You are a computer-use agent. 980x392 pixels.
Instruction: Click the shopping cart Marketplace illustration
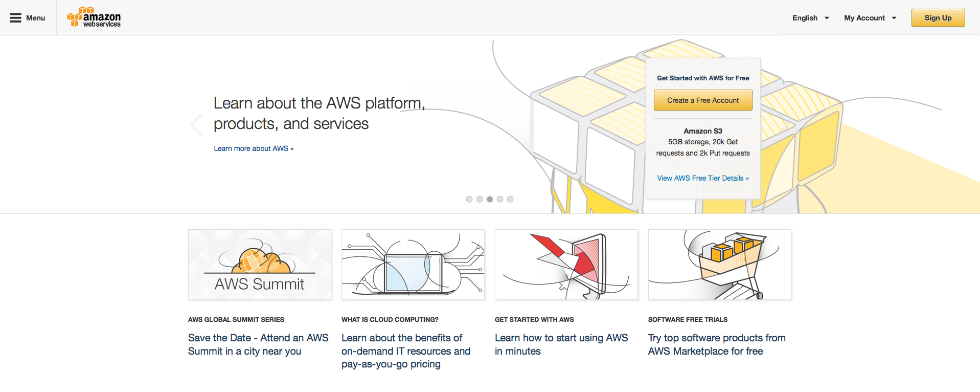click(x=720, y=265)
